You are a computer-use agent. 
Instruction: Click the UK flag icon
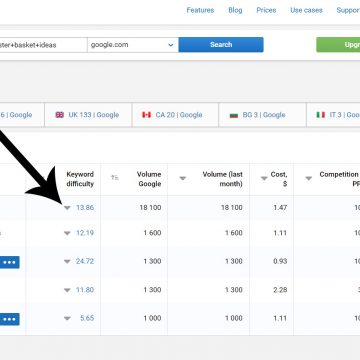click(x=60, y=115)
